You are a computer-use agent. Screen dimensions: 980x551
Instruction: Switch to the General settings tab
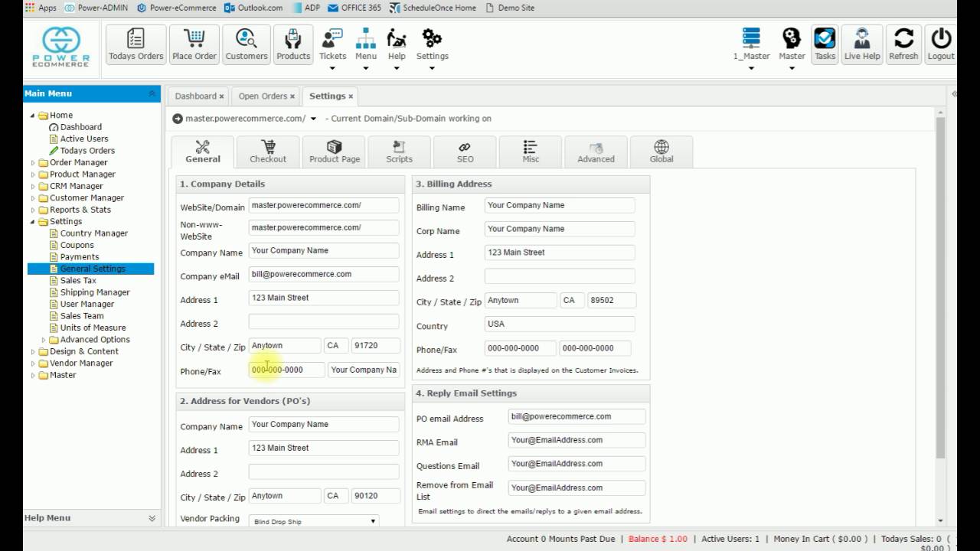203,152
